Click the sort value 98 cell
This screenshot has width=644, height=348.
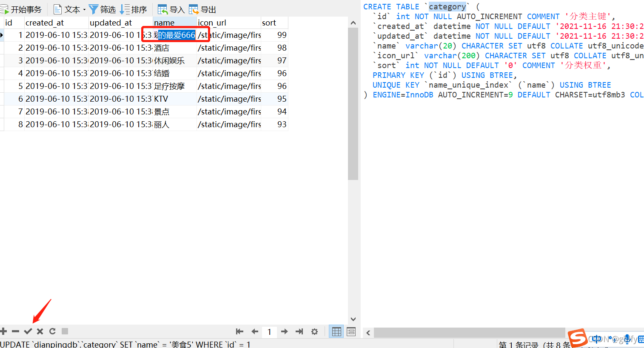click(x=274, y=48)
